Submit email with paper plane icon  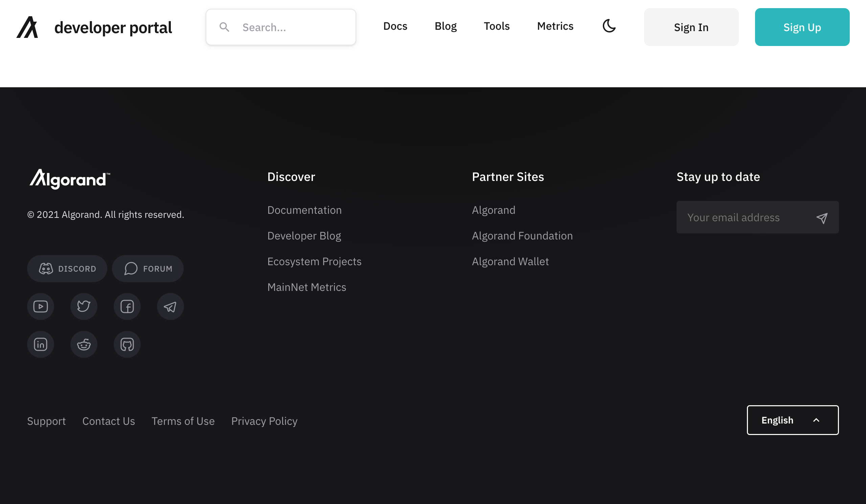click(x=822, y=218)
